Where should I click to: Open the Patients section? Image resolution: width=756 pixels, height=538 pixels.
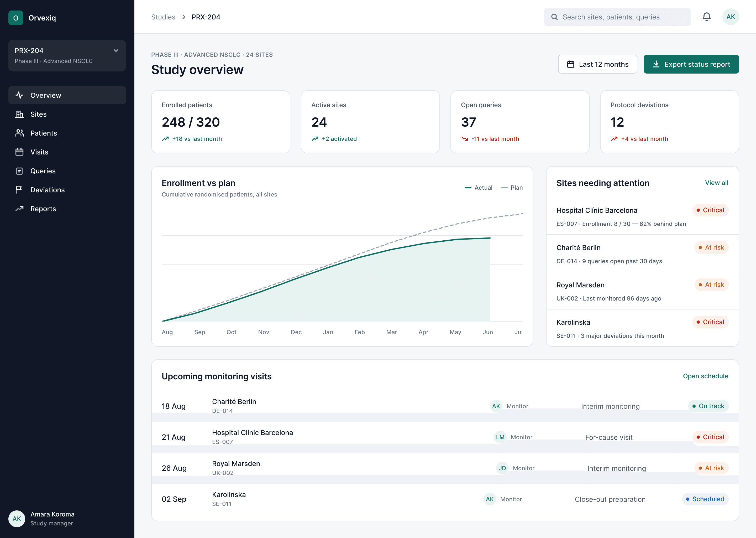click(x=67, y=133)
